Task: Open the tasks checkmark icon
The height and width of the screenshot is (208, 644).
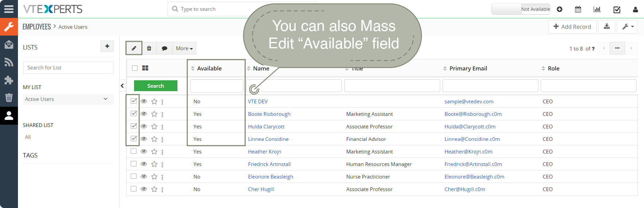Action: [x=617, y=9]
